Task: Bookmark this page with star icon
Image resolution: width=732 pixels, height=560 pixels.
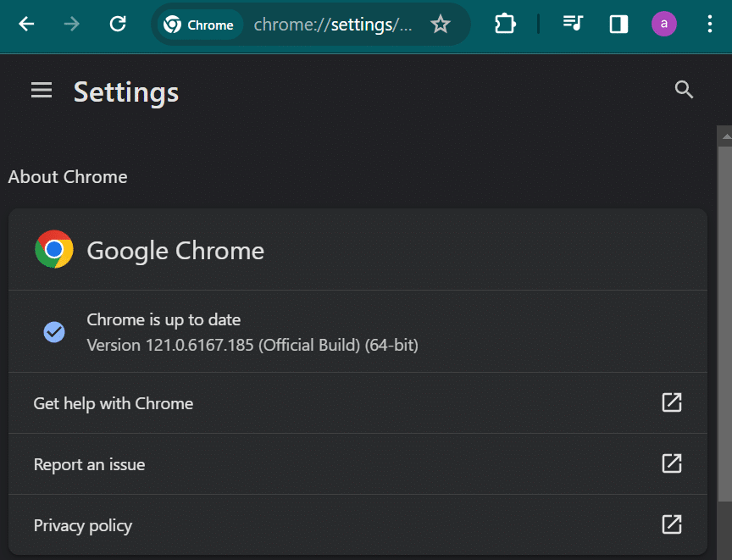Action: pyautogui.click(x=441, y=25)
